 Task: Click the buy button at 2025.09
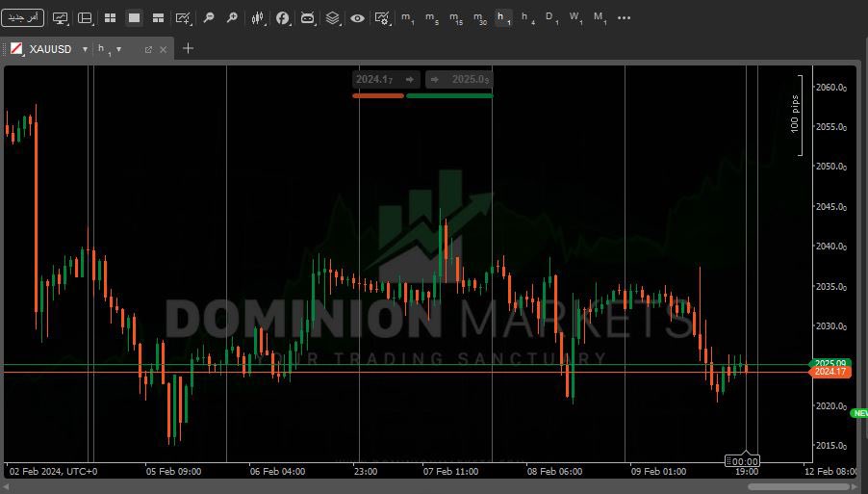(x=459, y=80)
